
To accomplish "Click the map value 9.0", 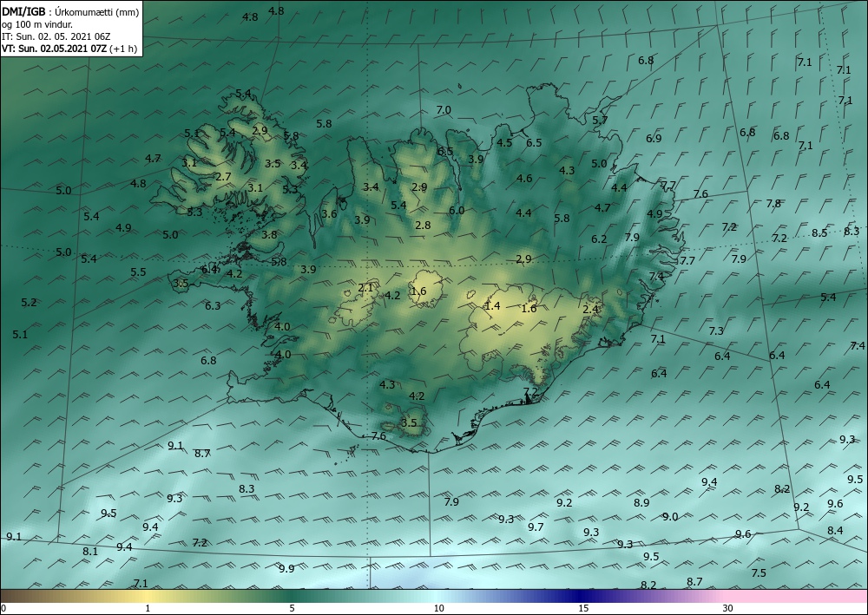I will 670,517.
